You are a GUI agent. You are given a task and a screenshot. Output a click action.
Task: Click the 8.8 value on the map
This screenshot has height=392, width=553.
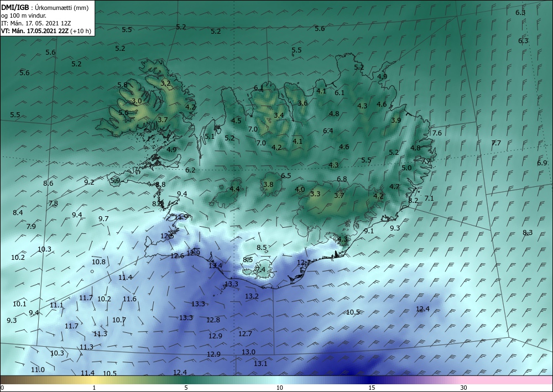point(160,185)
